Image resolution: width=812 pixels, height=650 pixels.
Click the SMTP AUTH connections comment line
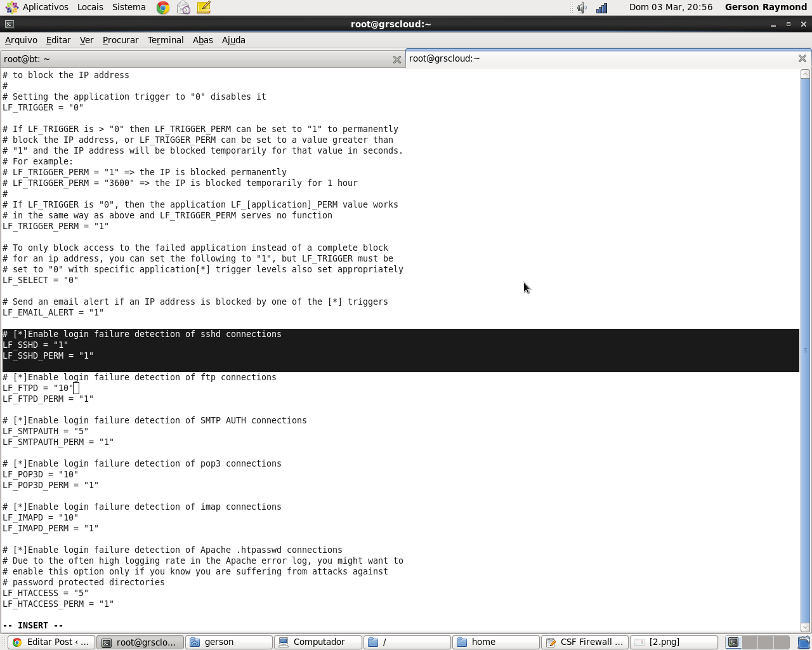155,420
